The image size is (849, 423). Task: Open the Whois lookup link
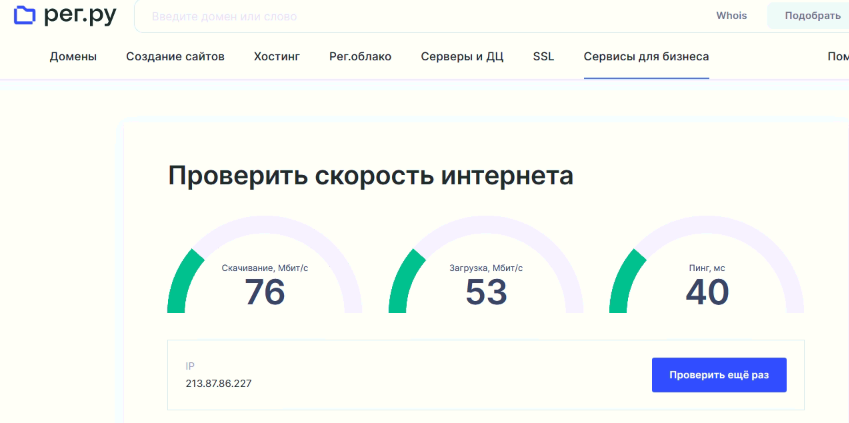pos(731,16)
